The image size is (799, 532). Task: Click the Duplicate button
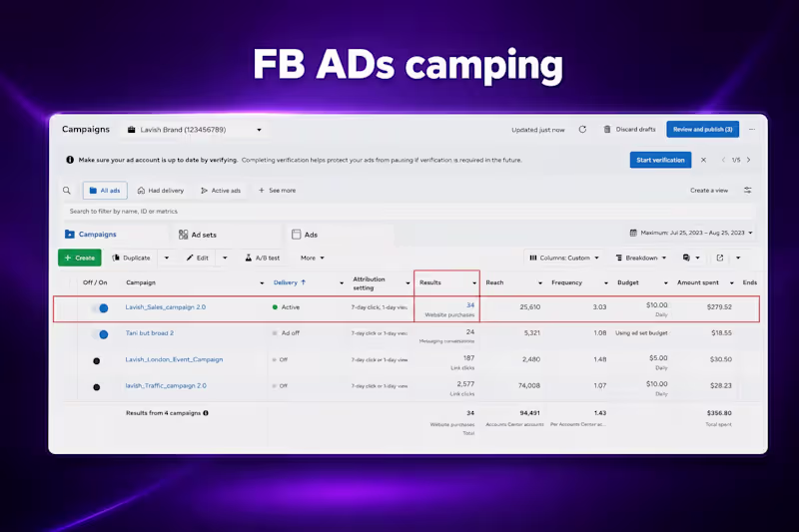[x=131, y=258]
